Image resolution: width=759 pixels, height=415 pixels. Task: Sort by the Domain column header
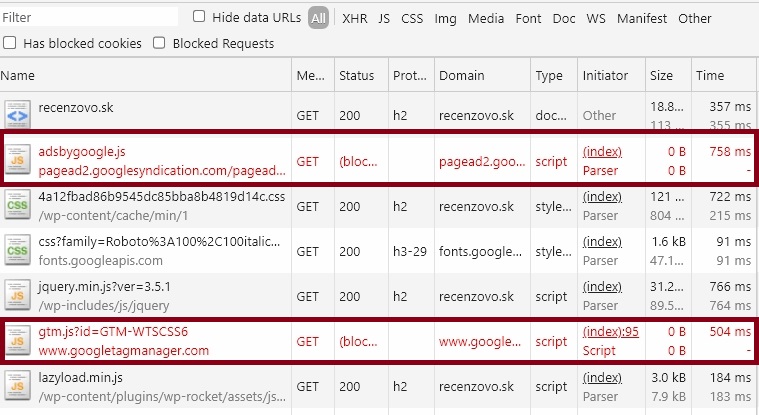pos(483,75)
